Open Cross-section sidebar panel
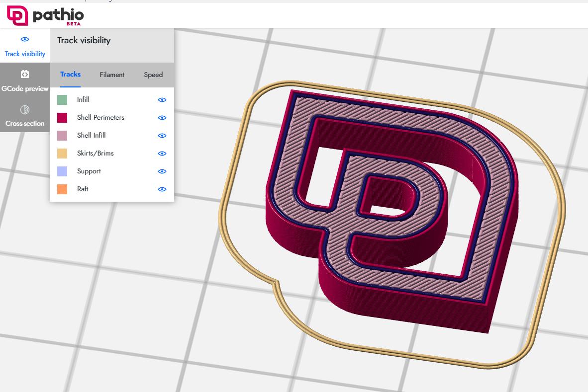588x392 pixels. 25,115
